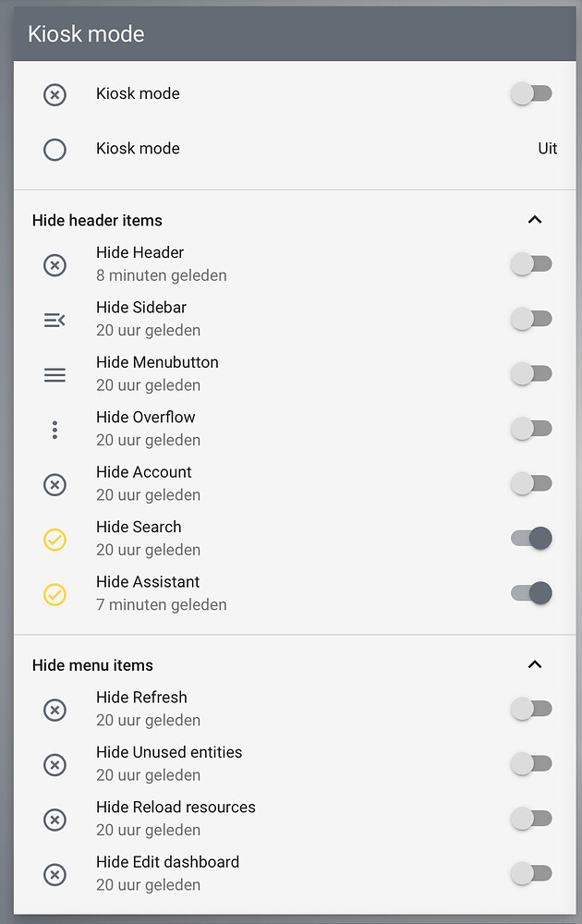This screenshot has width=582, height=924.
Task: Open the Hide Overflow entity details
Action: coord(295,429)
